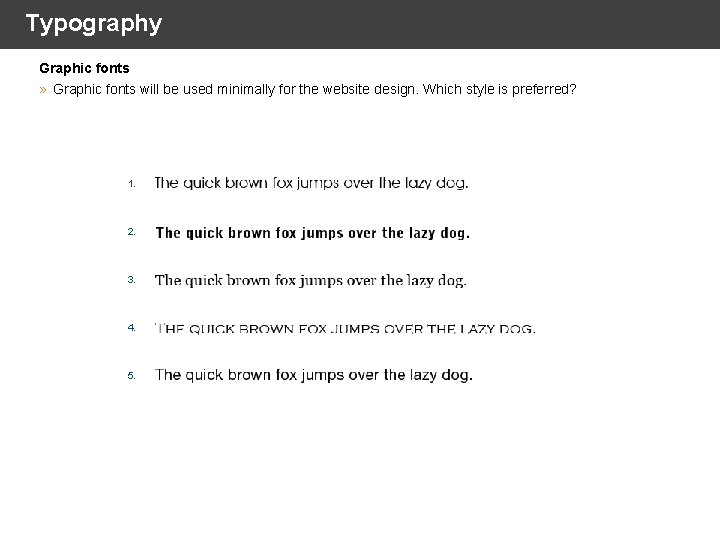
Task: Click the question about preferred style
Action: click(x=315, y=89)
